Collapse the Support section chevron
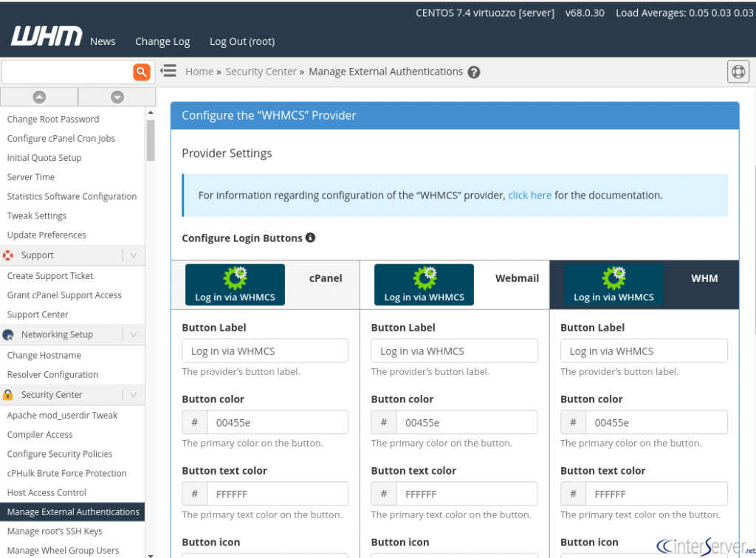 click(x=134, y=255)
